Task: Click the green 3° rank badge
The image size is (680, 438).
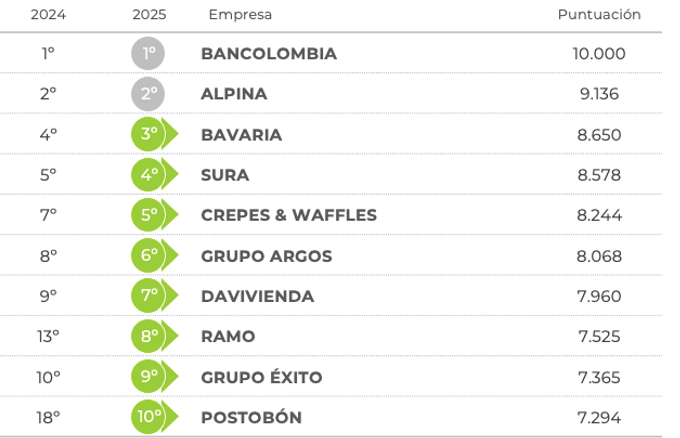Action: point(150,135)
